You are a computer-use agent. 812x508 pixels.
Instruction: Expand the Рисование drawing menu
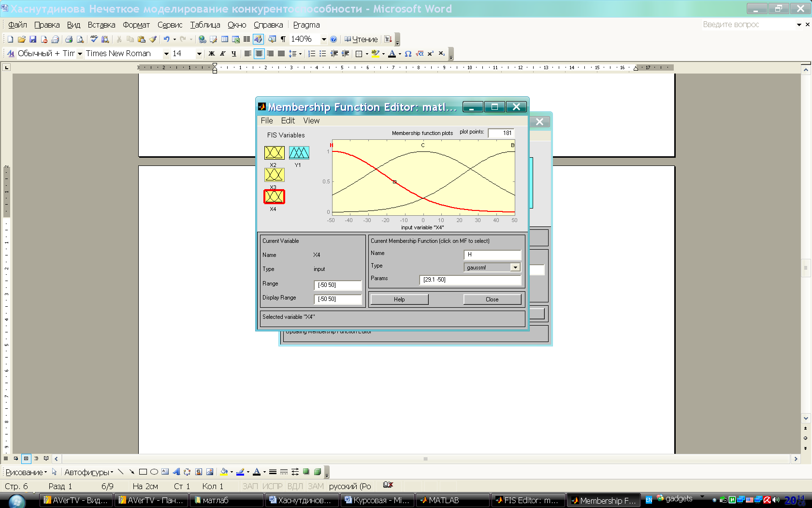pyautogui.click(x=27, y=472)
